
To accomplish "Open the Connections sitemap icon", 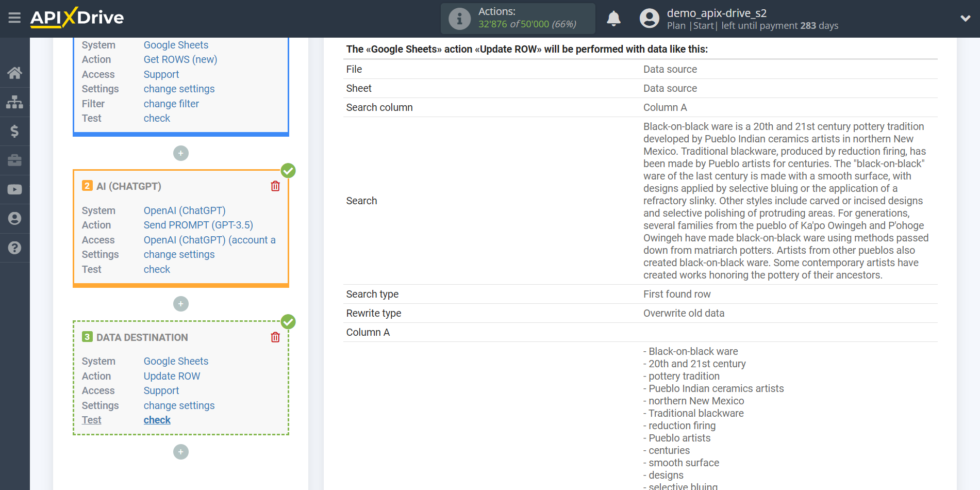I will pyautogui.click(x=14, y=102).
